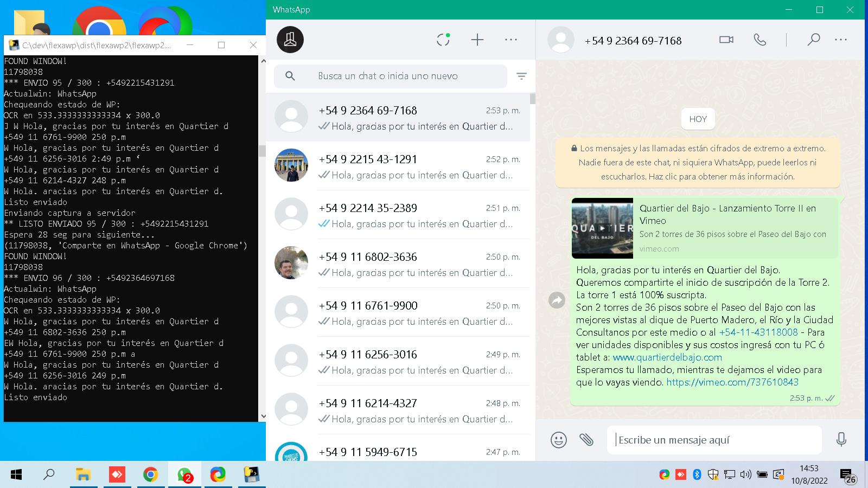Open chat with +54 9 11 6802-3636
Image resolution: width=868 pixels, height=488 pixels.
[398, 264]
